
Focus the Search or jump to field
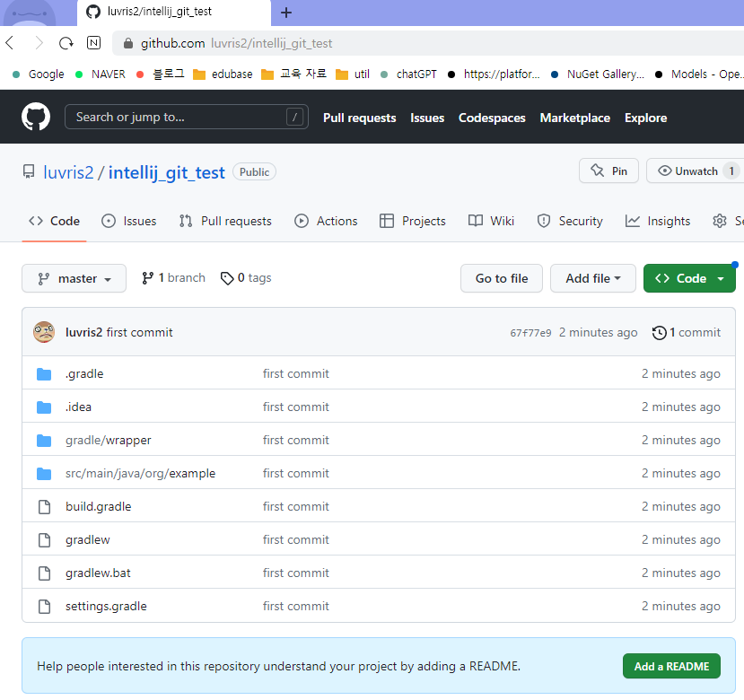pos(187,117)
